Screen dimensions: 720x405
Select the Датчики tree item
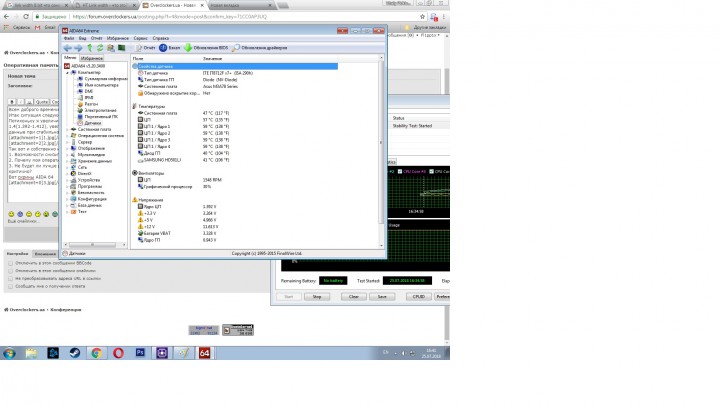pyautogui.click(x=89, y=123)
